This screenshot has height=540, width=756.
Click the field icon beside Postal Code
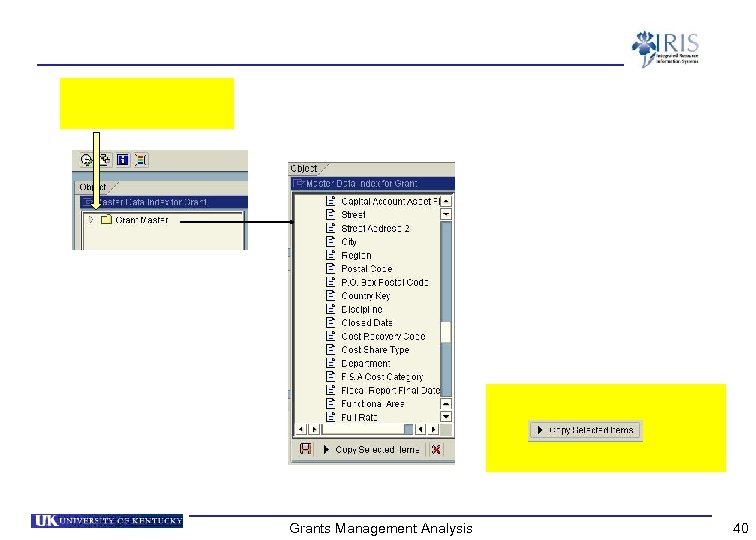point(330,269)
